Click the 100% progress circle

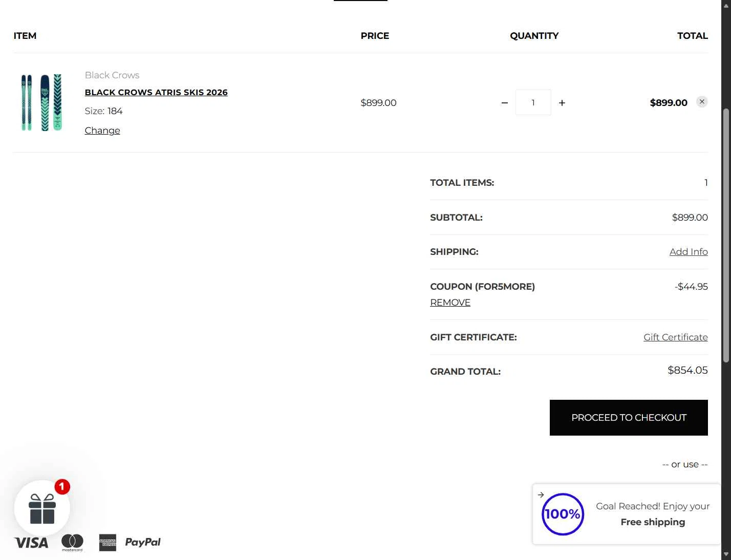563,514
